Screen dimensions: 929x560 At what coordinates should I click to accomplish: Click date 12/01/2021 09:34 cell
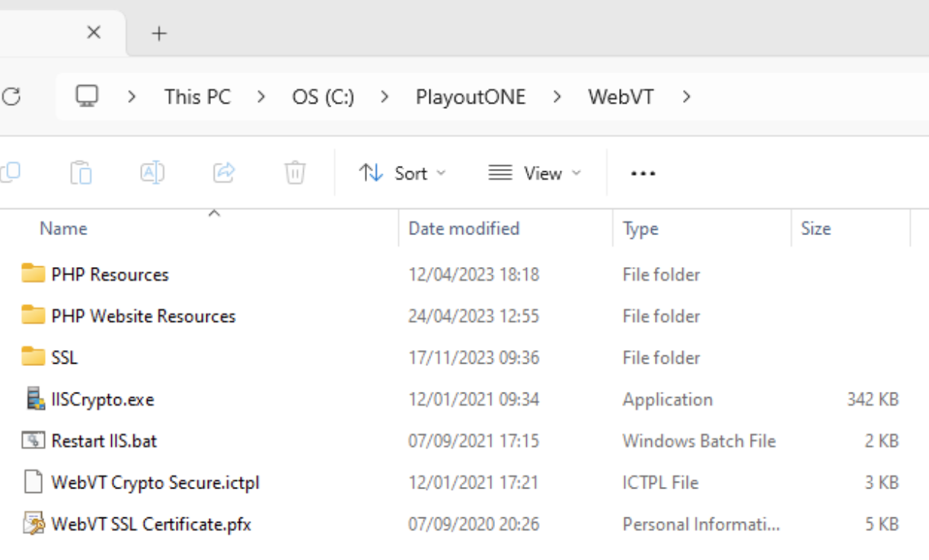(474, 399)
